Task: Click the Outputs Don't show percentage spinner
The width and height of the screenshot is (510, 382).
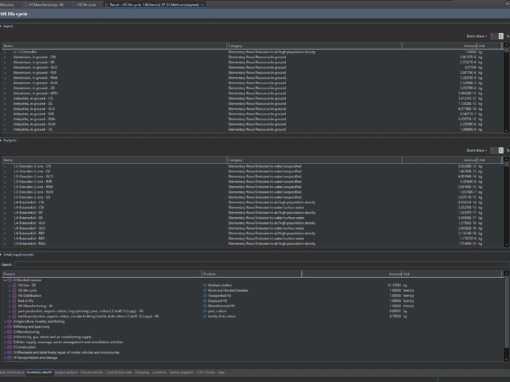Action: click(x=497, y=150)
